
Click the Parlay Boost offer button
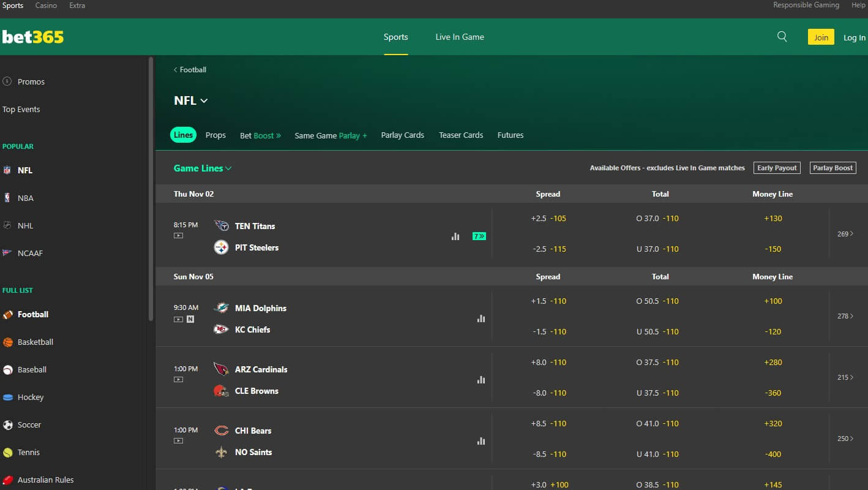tap(832, 168)
